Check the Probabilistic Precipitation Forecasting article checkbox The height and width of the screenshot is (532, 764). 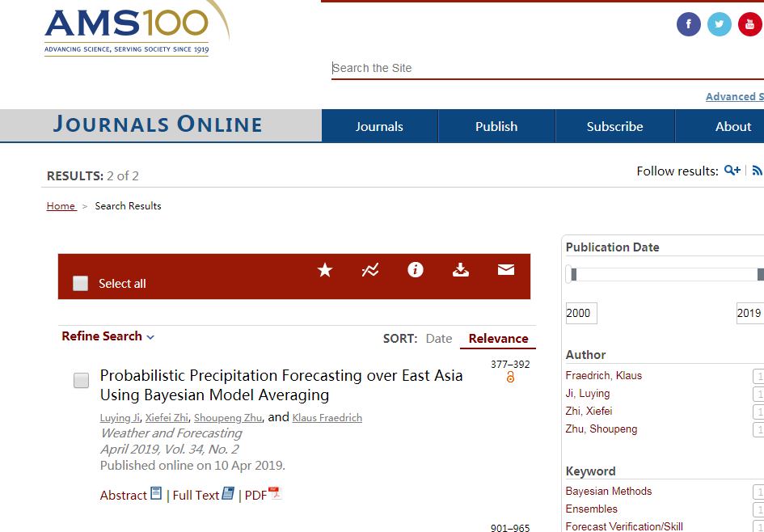[82, 381]
